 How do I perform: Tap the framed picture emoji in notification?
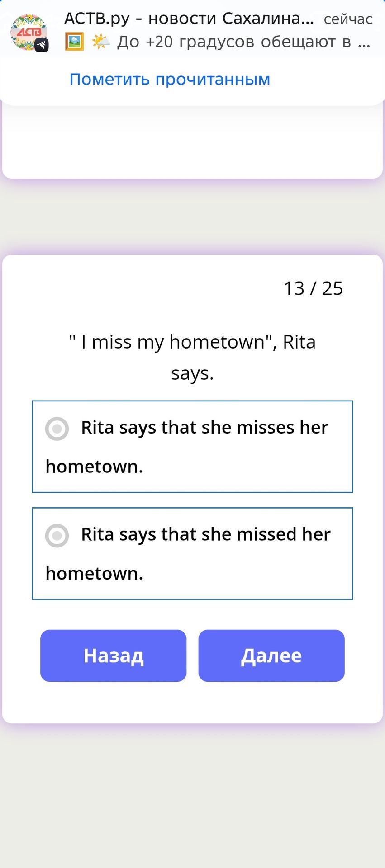coord(74,42)
